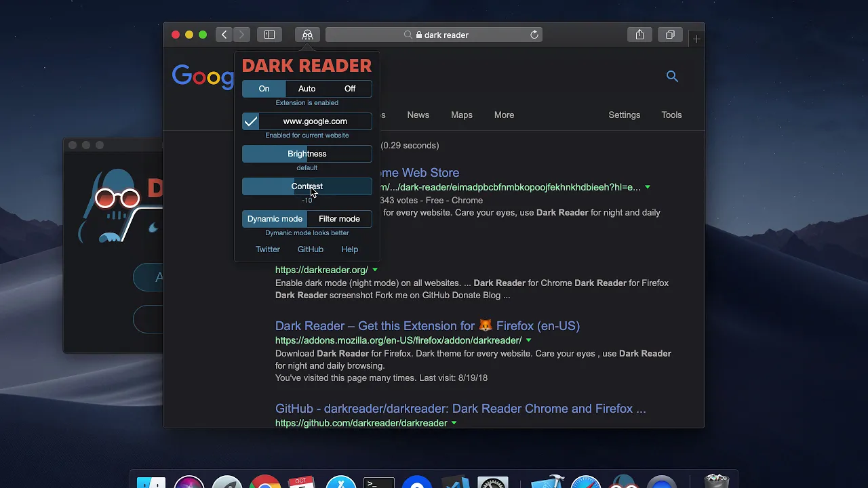Image resolution: width=868 pixels, height=488 pixels.
Task: Click the Contrast slider bar
Action: coord(307,186)
